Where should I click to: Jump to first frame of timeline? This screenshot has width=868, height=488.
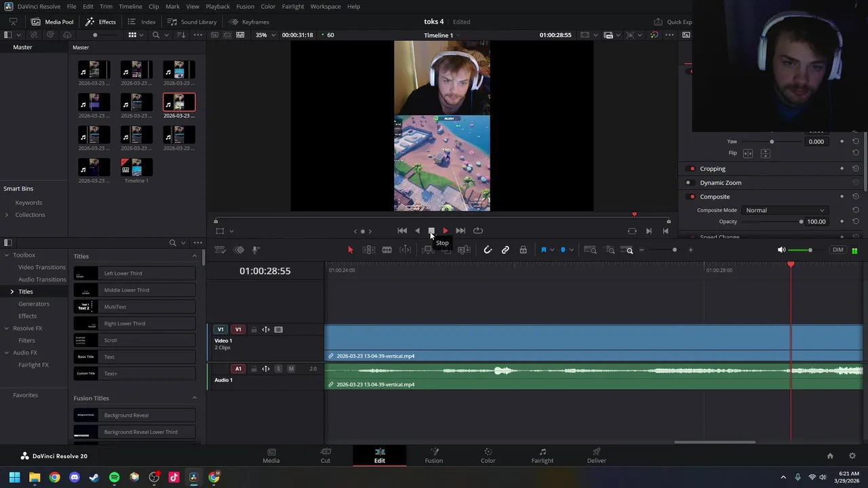click(402, 231)
